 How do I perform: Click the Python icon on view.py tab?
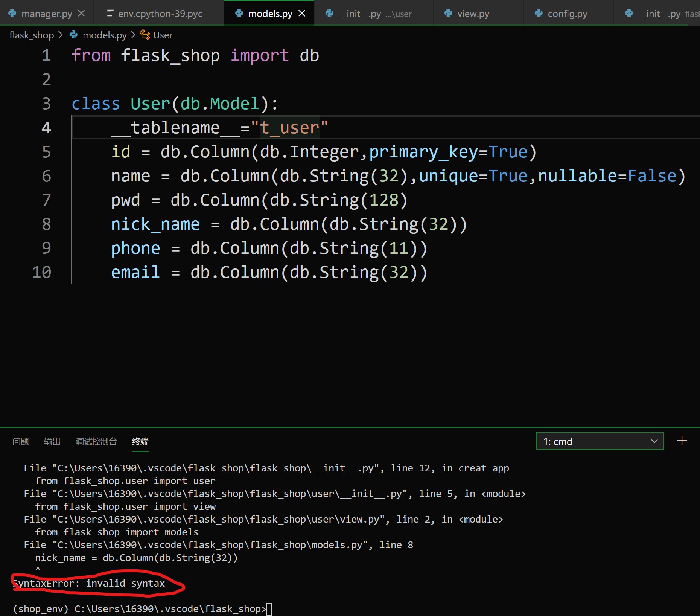(448, 14)
